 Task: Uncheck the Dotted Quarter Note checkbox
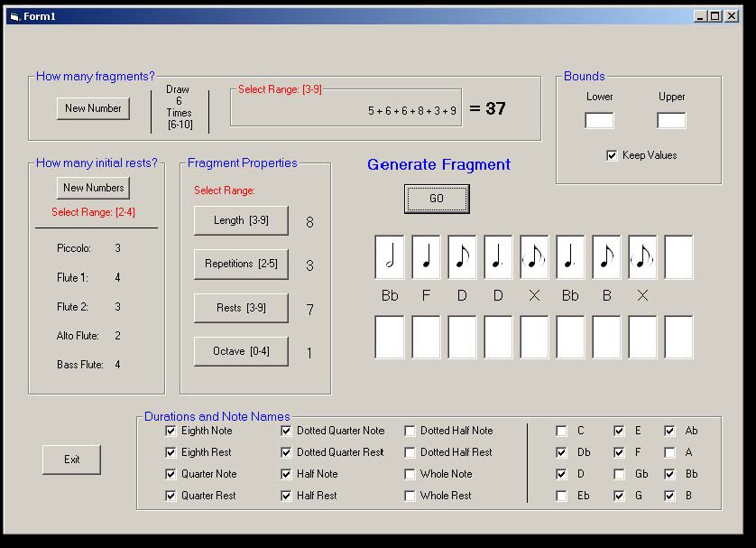click(286, 431)
